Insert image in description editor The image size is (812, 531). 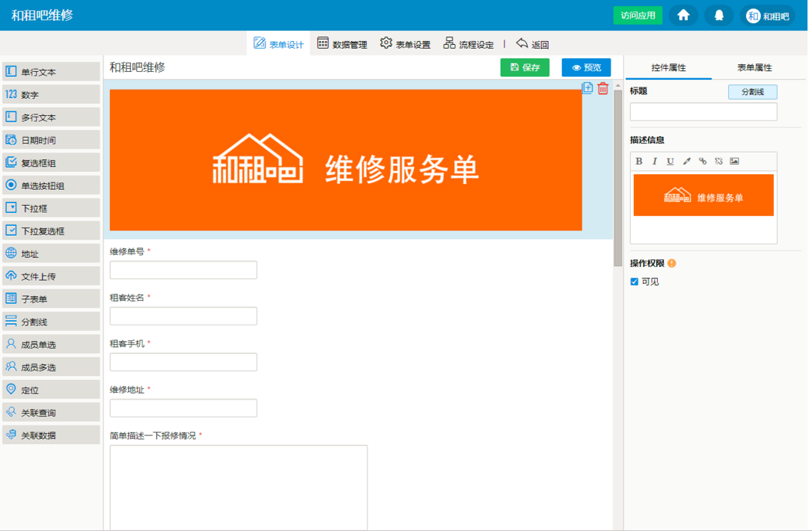click(x=734, y=162)
